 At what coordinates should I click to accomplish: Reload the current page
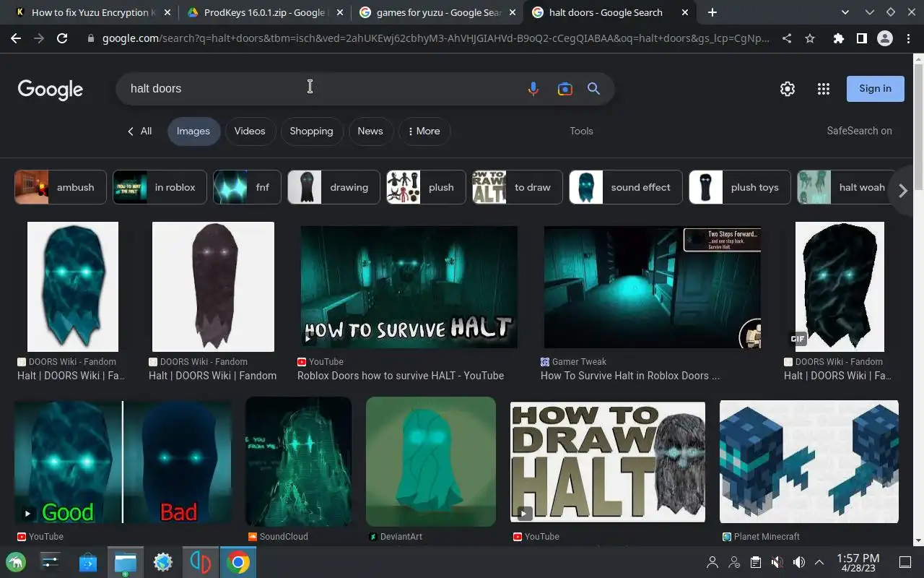[x=62, y=39]
